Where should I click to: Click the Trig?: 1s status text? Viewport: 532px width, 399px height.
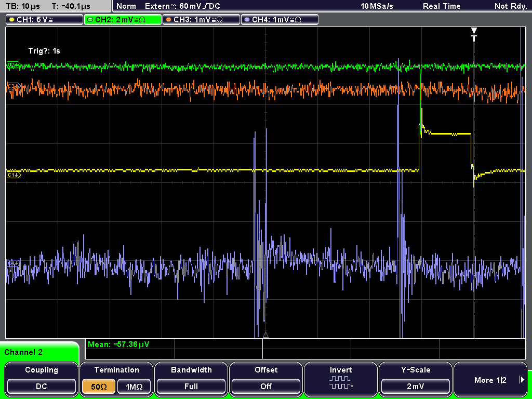click(x=44, y=51)
